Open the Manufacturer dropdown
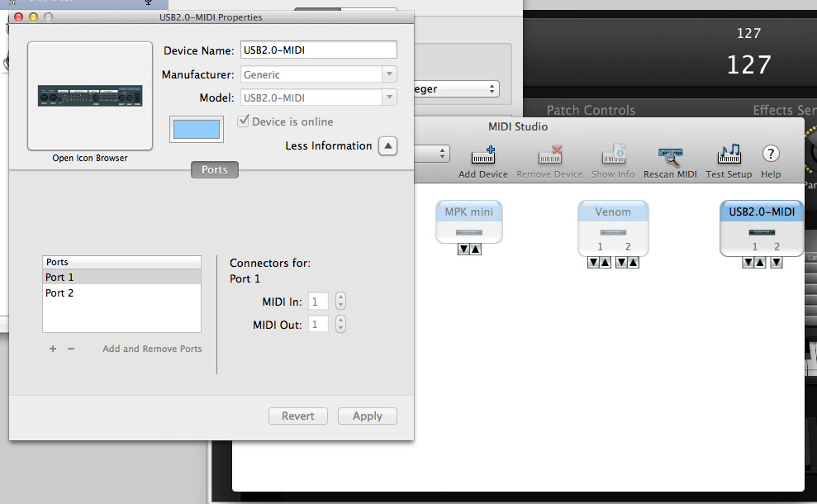The width and height of the screenshot is (817, 504). [x=389, y=74]
